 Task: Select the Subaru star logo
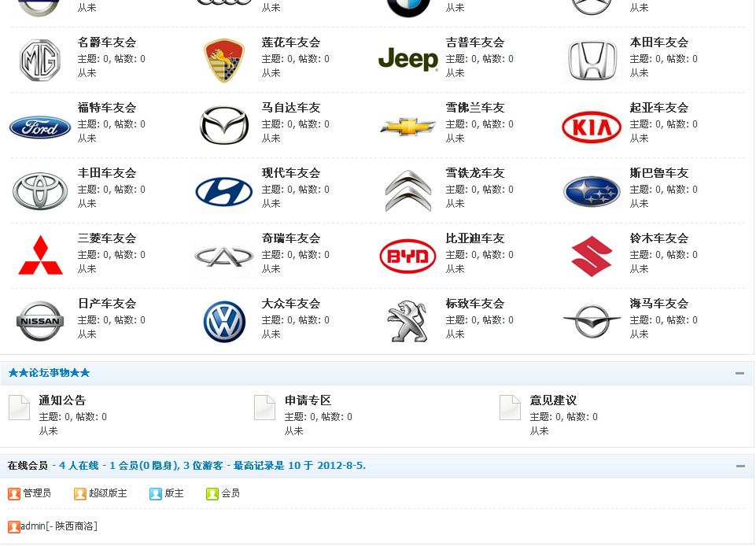pos(592,191)
